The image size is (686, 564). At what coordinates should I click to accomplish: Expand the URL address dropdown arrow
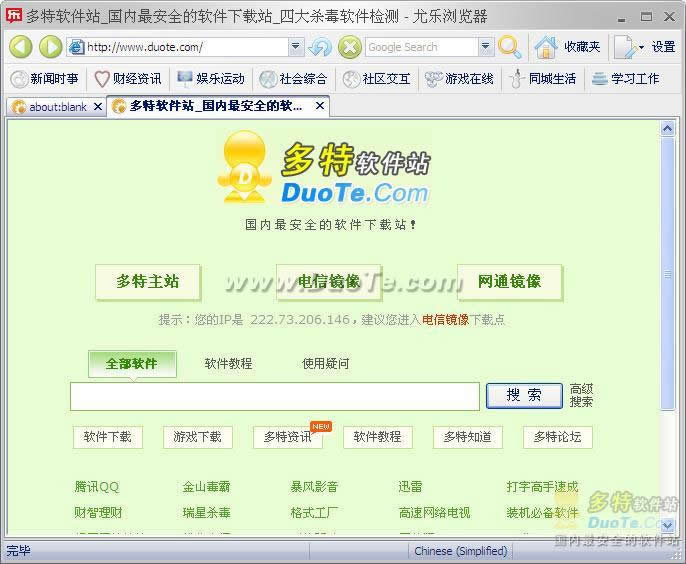pyautogui.click(x=296, y=46)
